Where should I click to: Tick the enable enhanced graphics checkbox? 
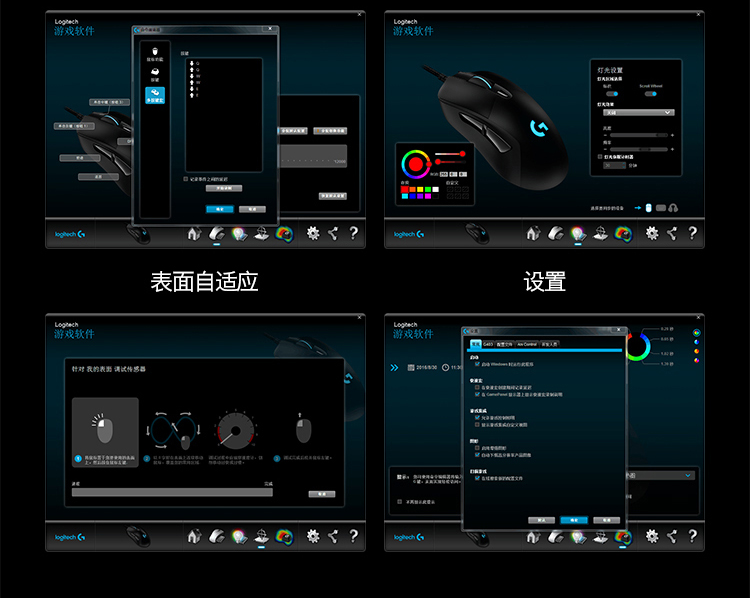[477, 448]
